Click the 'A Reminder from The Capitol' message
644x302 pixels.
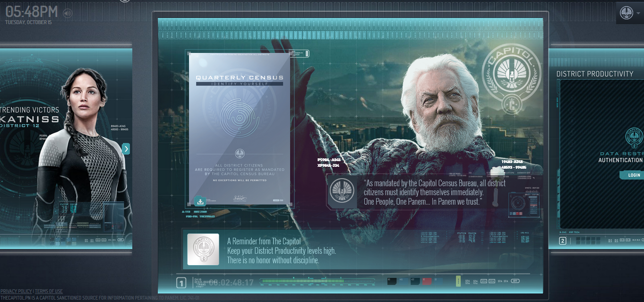[282, 250]
